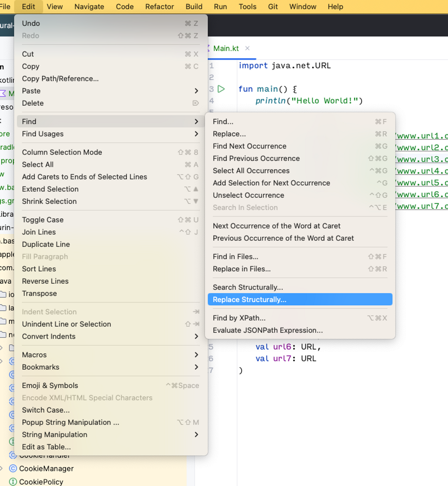Choose Find... in the Find submenu
The image size is (448, 486).
point(300,121)
